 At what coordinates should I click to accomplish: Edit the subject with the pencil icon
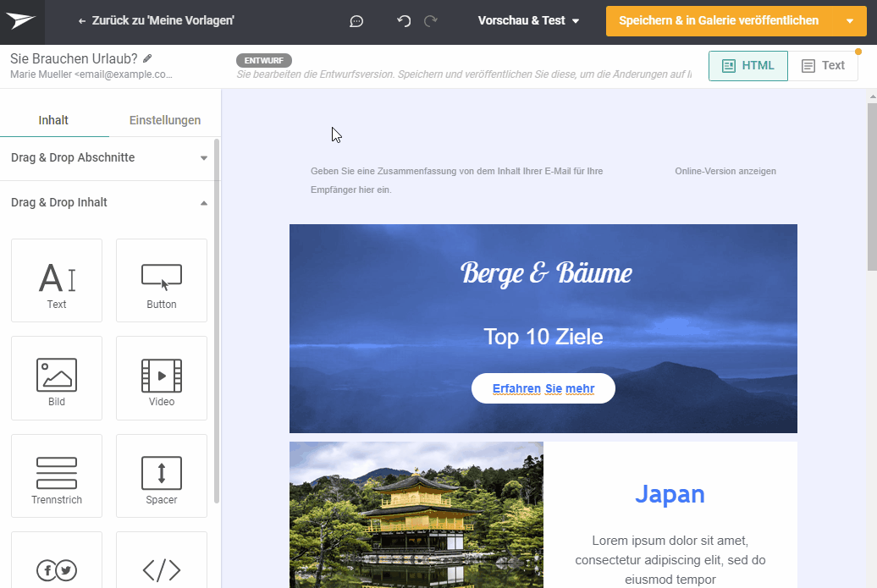click(147, 58)
